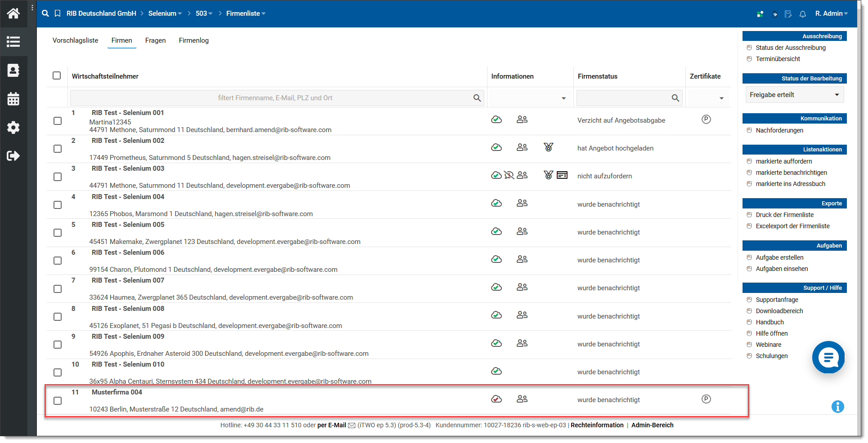The height and width of the screenshot is (443, 868).
Task: Open the list view sidebar icon
Action: pyautogui.click(x=13, y=42)
